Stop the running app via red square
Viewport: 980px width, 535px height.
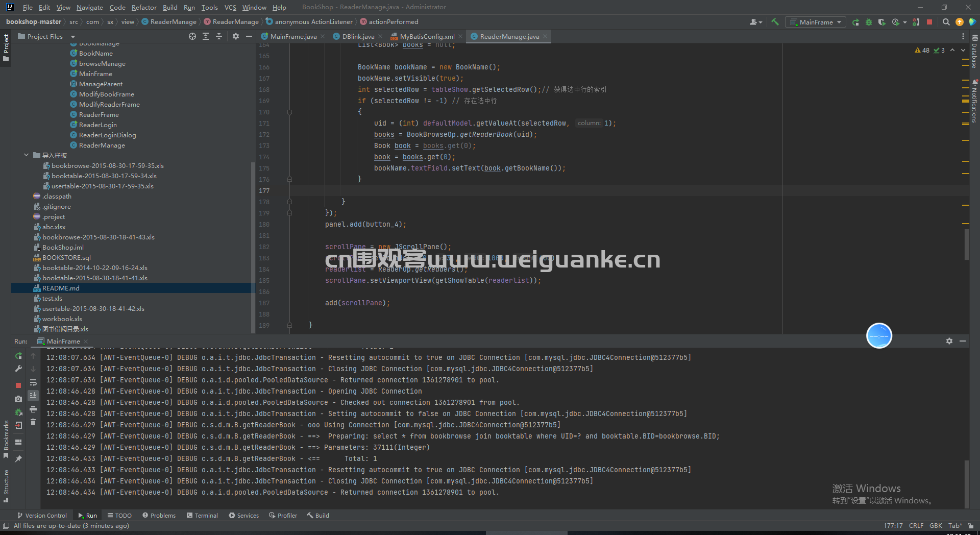(x=929, y=22)
